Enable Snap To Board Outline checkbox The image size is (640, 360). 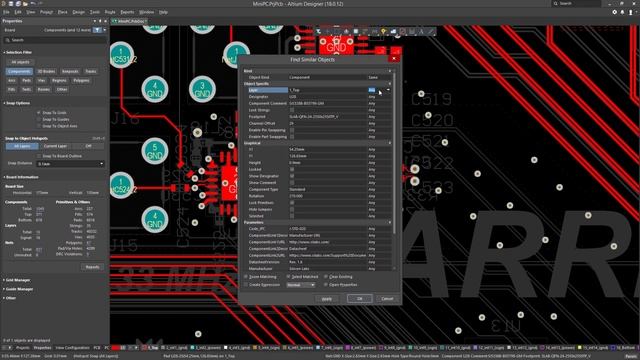tap(39, 156)
